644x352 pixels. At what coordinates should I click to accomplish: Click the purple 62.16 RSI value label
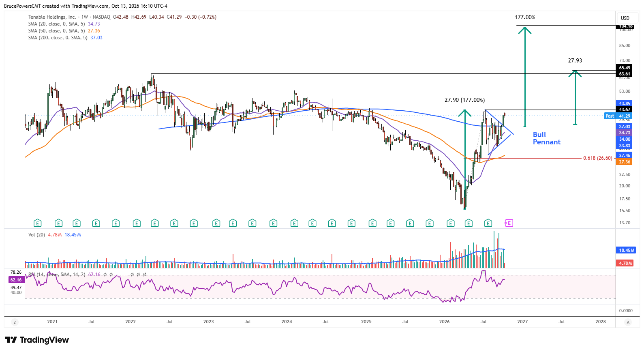[x=16, y=280]
